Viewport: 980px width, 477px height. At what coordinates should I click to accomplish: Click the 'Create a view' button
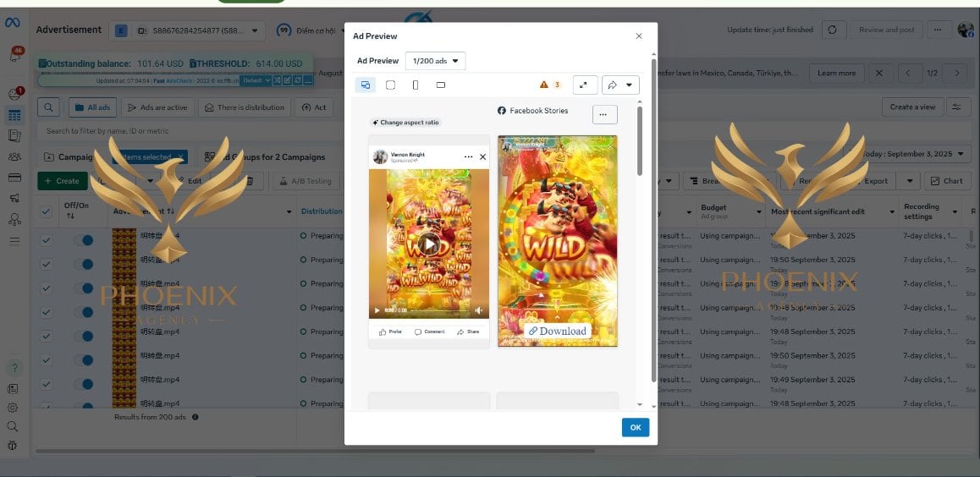point(912,107)
